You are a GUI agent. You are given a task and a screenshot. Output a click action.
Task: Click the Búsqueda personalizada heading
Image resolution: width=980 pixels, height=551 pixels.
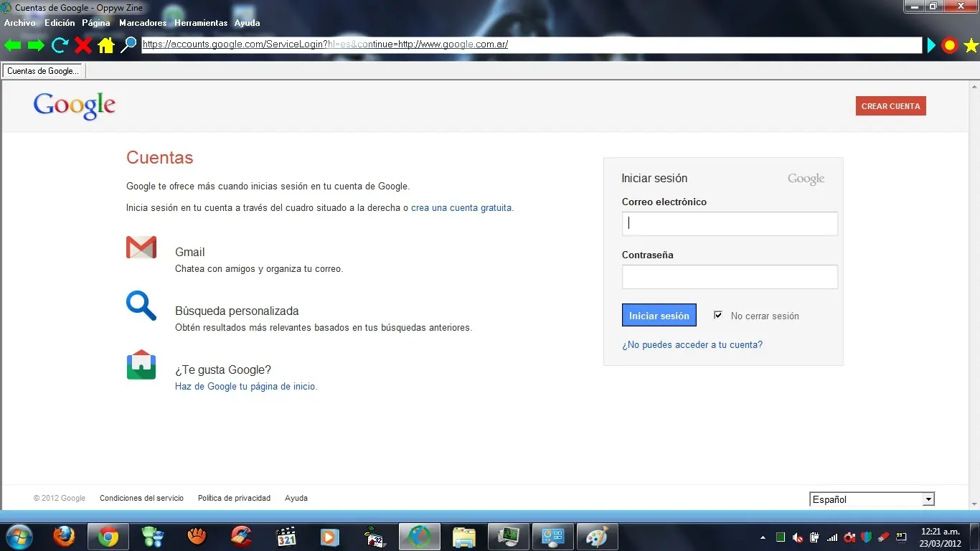(237, 311)
